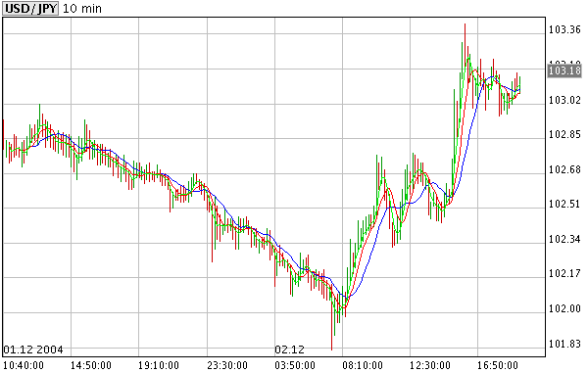588x373 pixels.
Task: Select the 10 min timeframe label
Action: [x=81, y=8]
